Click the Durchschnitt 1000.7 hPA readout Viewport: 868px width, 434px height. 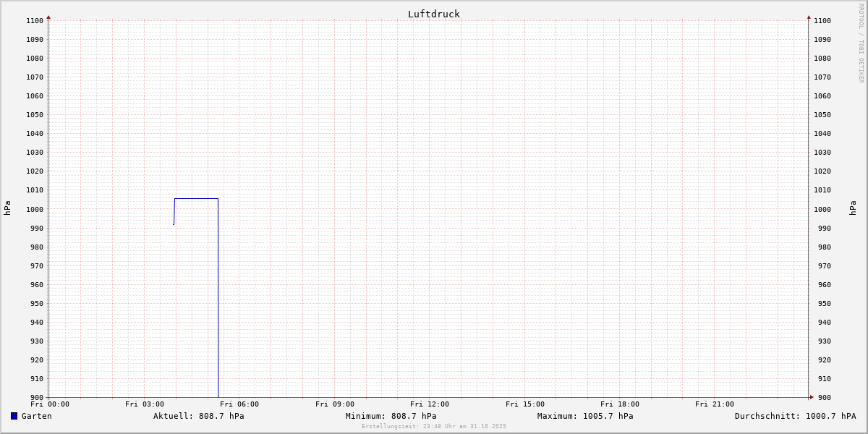pos(795,416)
